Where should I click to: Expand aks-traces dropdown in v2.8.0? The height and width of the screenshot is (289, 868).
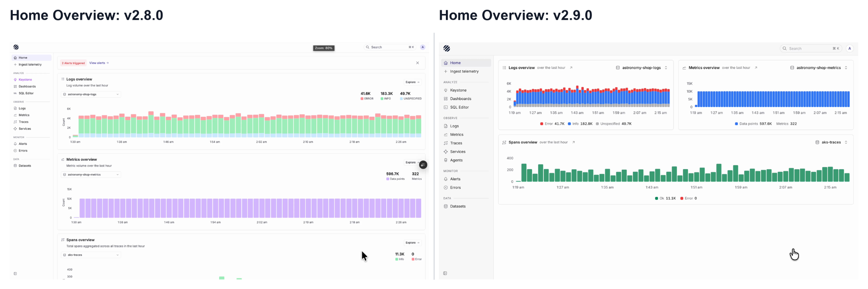91,255
